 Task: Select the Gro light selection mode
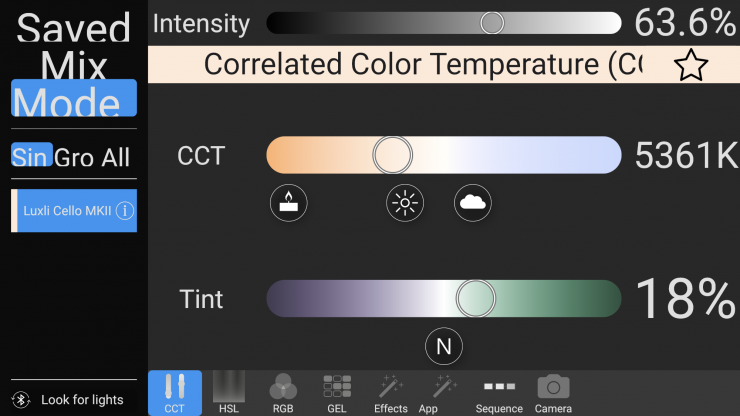(76, 157)
